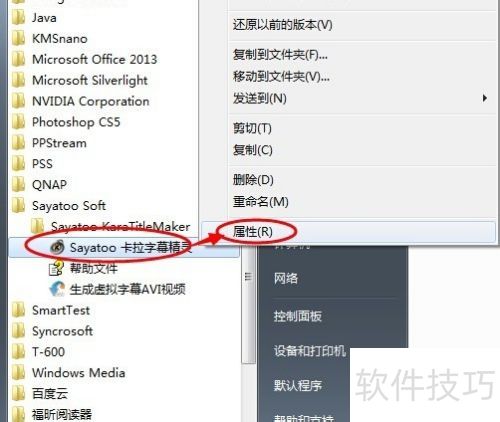Click 网络 in the Start menu

(x=286, y=278)
